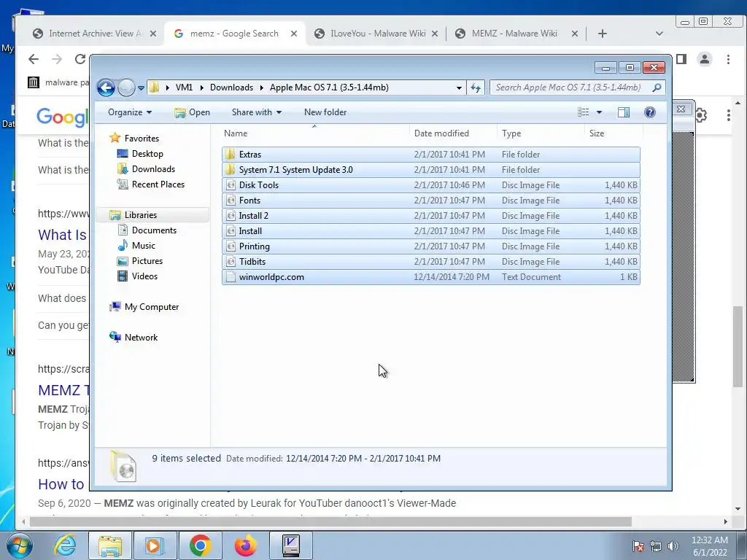Viewport: 747px width, 560px height.
Task: Open the Share with menu
Action: point(256,112)
